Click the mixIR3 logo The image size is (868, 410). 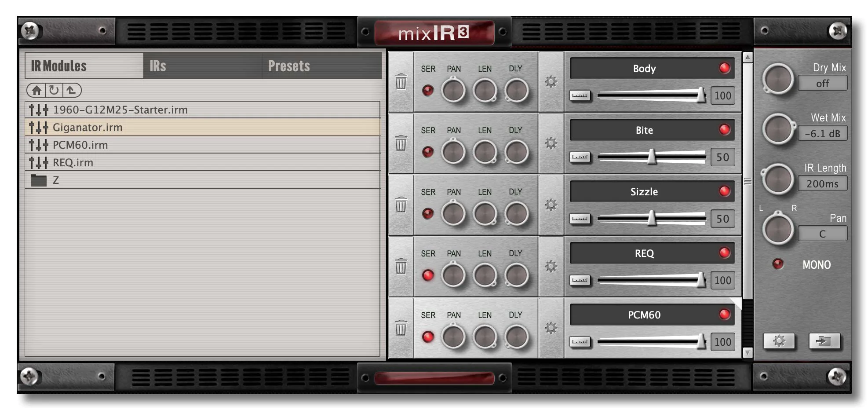tap(434, 33)
